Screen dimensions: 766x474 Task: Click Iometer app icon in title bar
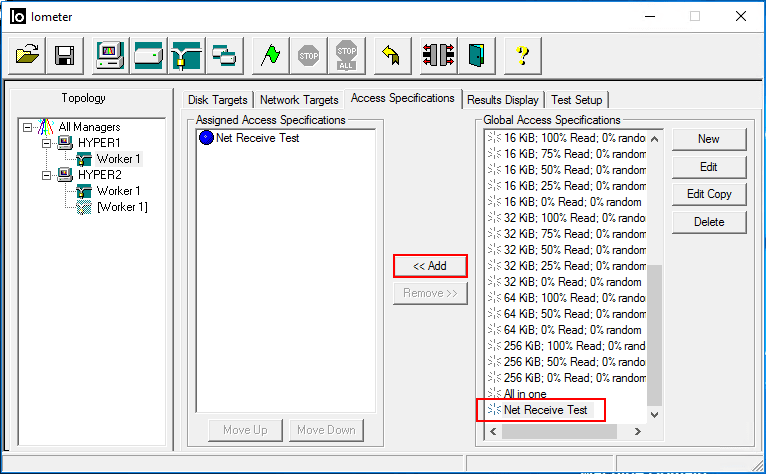click(x=18, y=17)
